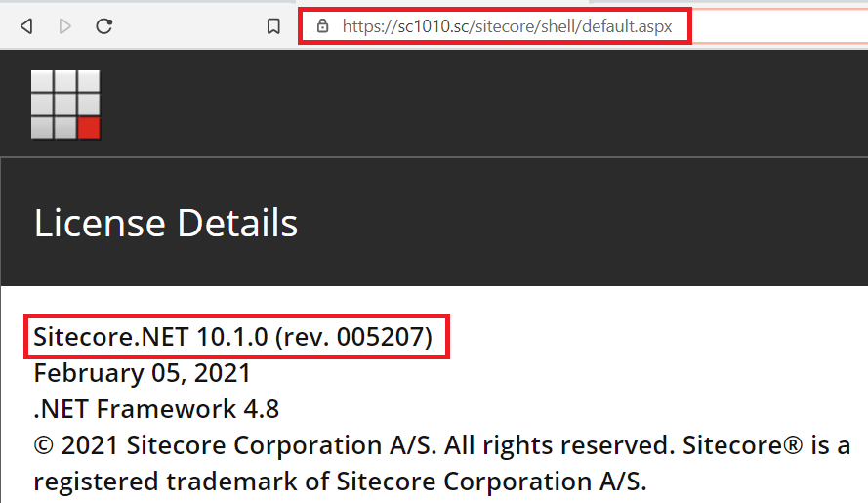Viewport: 868px width, 503px height.
Task: Click the browser Back arrow button
Action: point(26,26)
